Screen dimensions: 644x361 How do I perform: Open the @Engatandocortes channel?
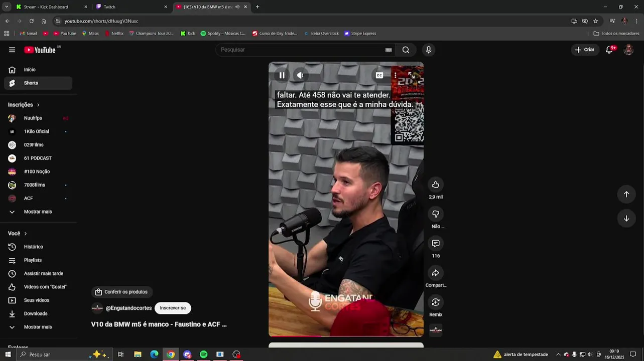coord(128,308)
